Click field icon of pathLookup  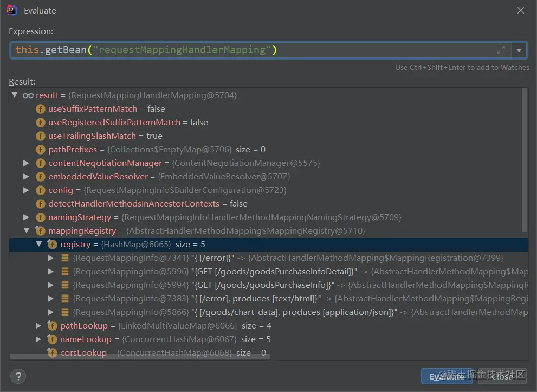click(52, 325)
